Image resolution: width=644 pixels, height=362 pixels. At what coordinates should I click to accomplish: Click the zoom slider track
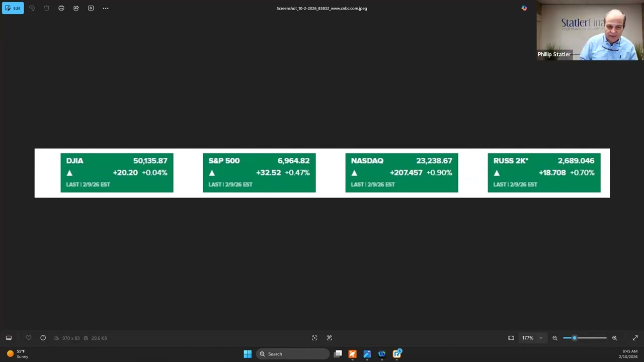(x=585, y=338)
